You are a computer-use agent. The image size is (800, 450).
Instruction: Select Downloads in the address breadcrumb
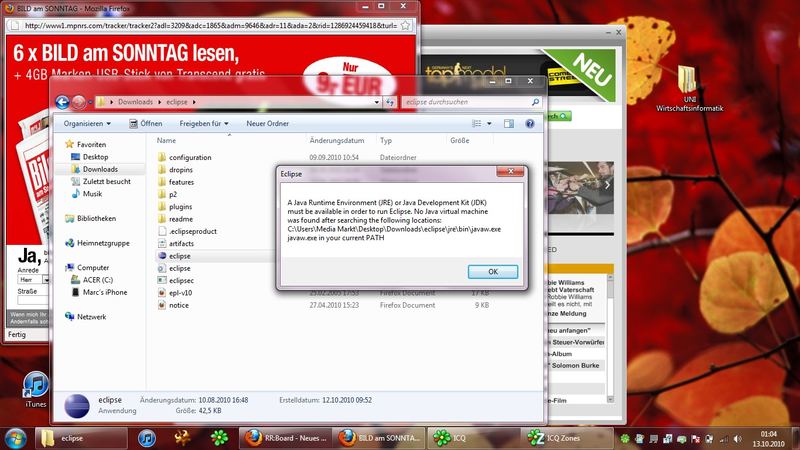point(135,102)
